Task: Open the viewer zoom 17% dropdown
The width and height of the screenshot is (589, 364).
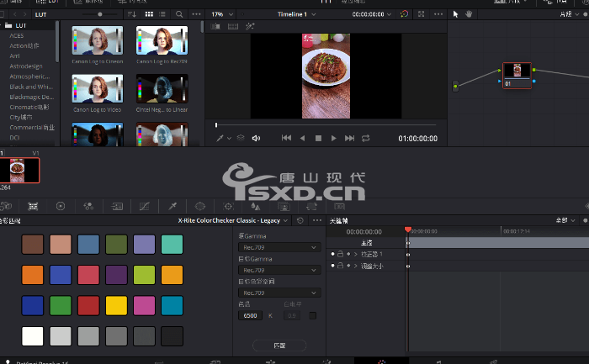Action: click(x=222, y=14)
